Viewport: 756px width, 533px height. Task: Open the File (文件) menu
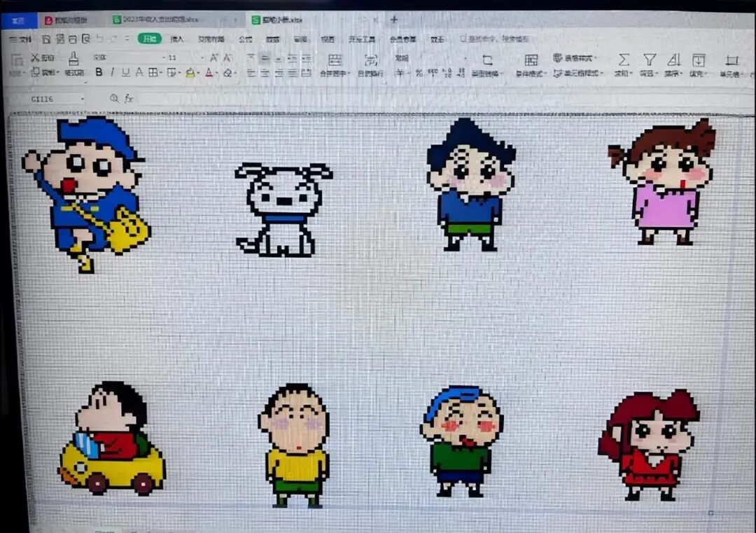point(20,39)
